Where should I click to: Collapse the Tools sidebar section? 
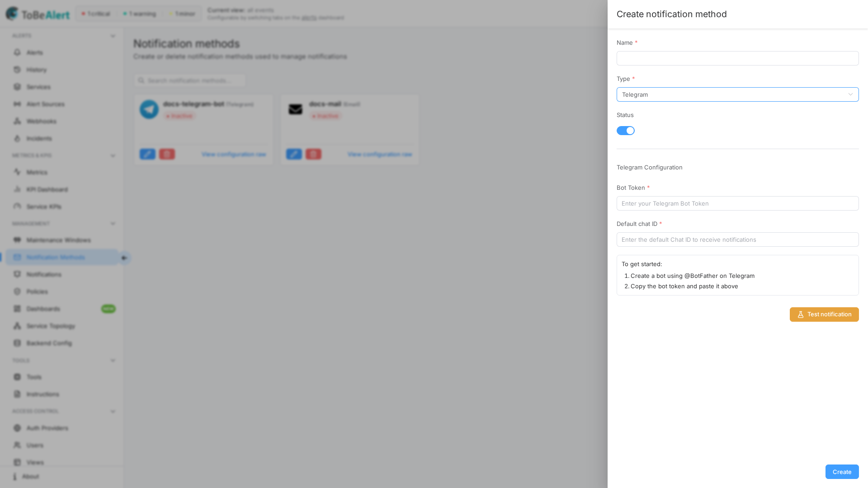pos(113,361)
